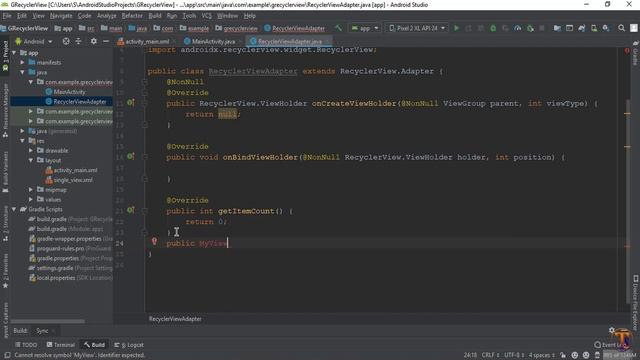Run the app with the green play button
Screen dimensions: 640x360
point(456,28)
